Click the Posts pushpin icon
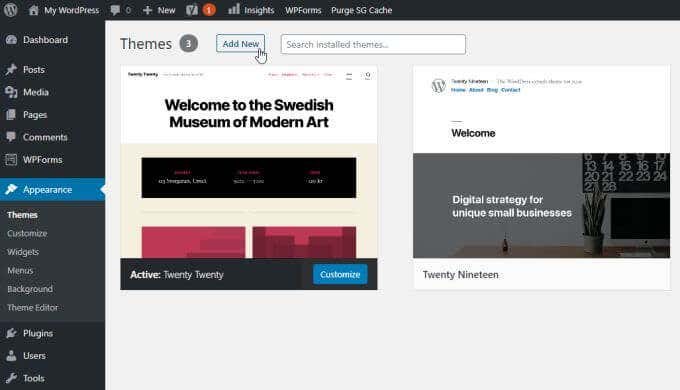The image size is (680, 390). (11, 69)
